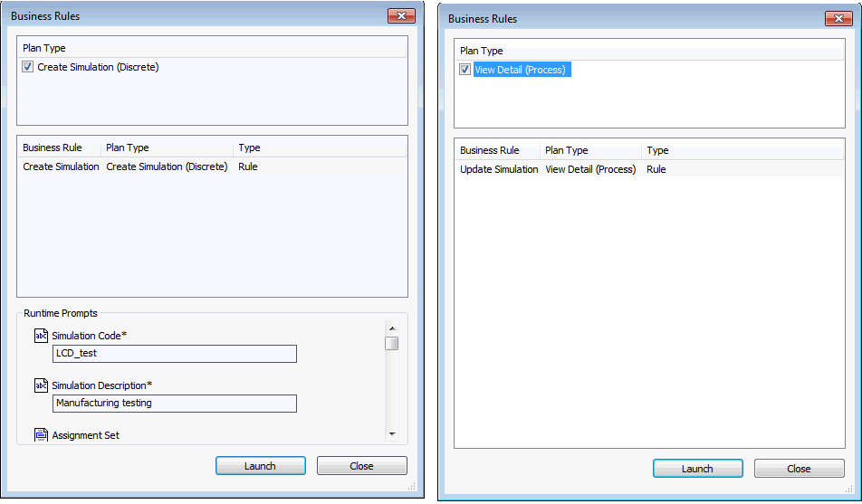Click Type column header in right rules table
This screenshot has width=862, height=504.
click(x=742, y=150)
